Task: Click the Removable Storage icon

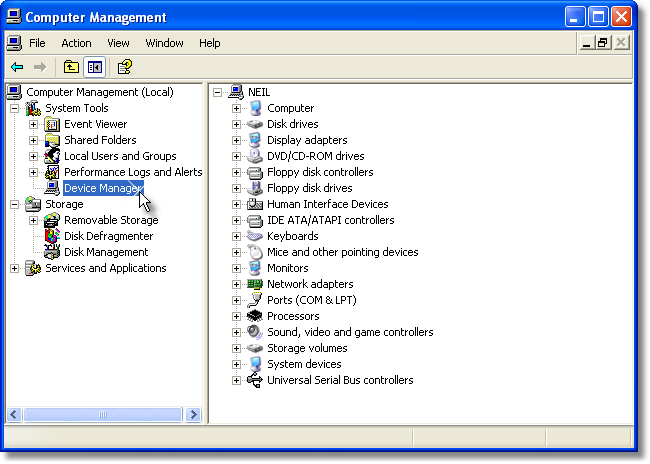Action: pyautogui.click(x=52, y=220)
